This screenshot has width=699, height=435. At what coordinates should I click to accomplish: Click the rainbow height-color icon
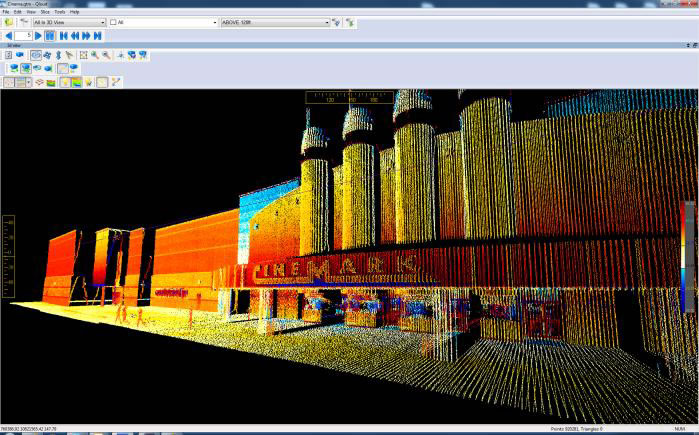[51, 82]
